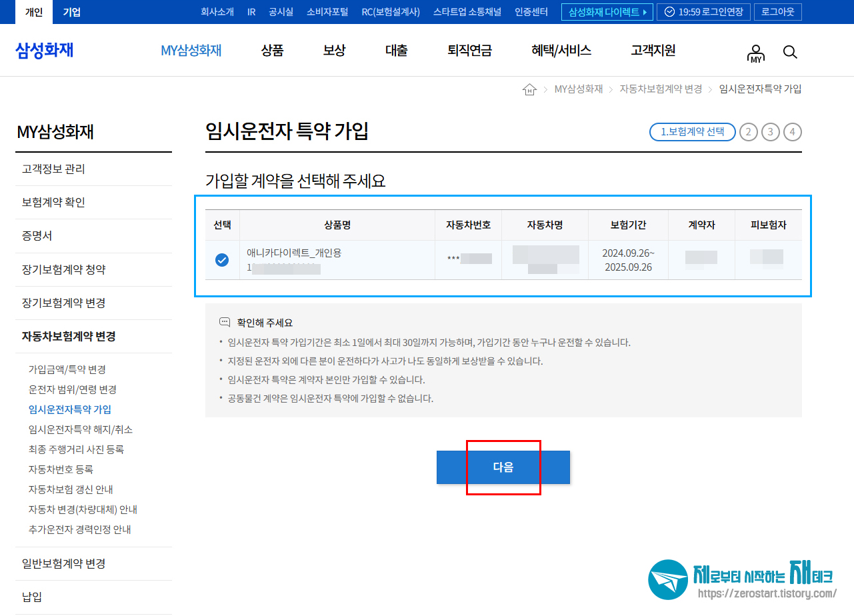The width and height of the screenshot is (854, 616).
Task: Open the search magnifier icon
Action: point(790,52)
